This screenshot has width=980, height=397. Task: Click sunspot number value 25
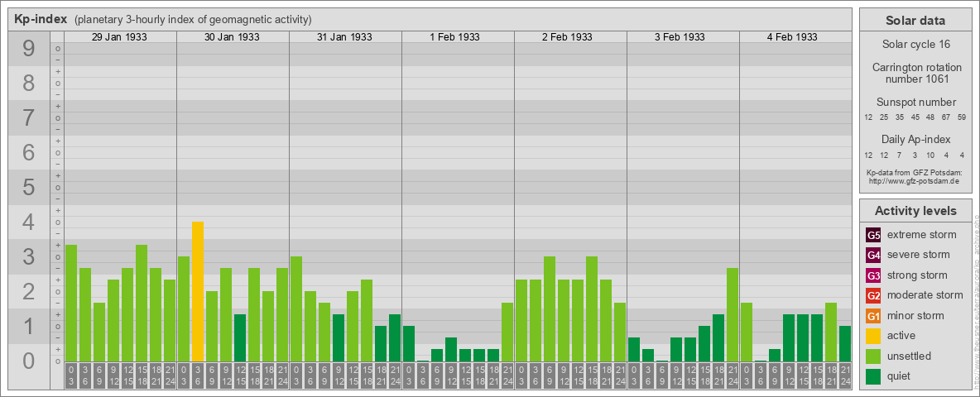click(884, 117)
